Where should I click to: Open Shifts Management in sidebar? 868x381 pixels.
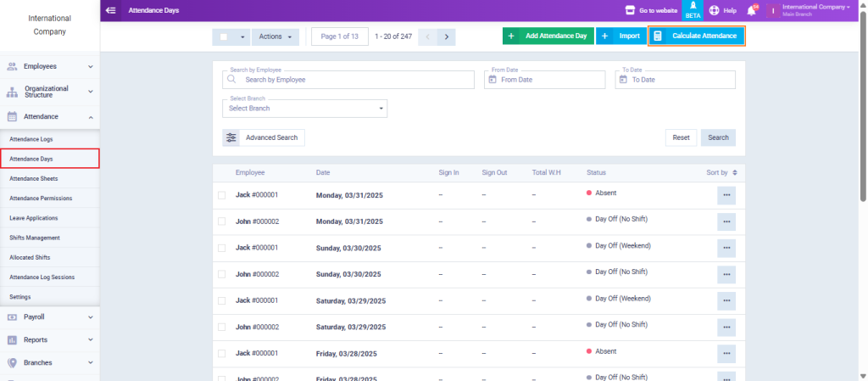50,238
